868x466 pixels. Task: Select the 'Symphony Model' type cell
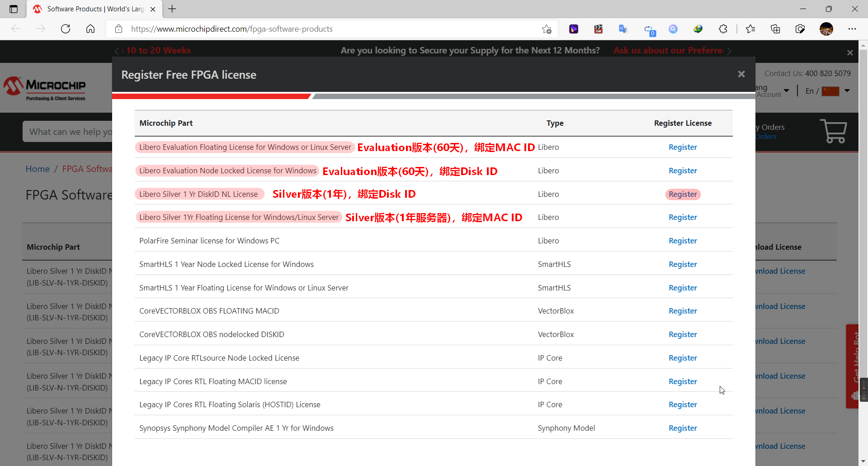click(x=566, y=428)
